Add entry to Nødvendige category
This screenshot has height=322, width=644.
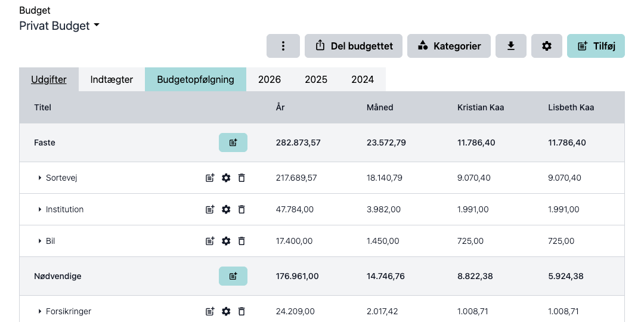(233, 276)
